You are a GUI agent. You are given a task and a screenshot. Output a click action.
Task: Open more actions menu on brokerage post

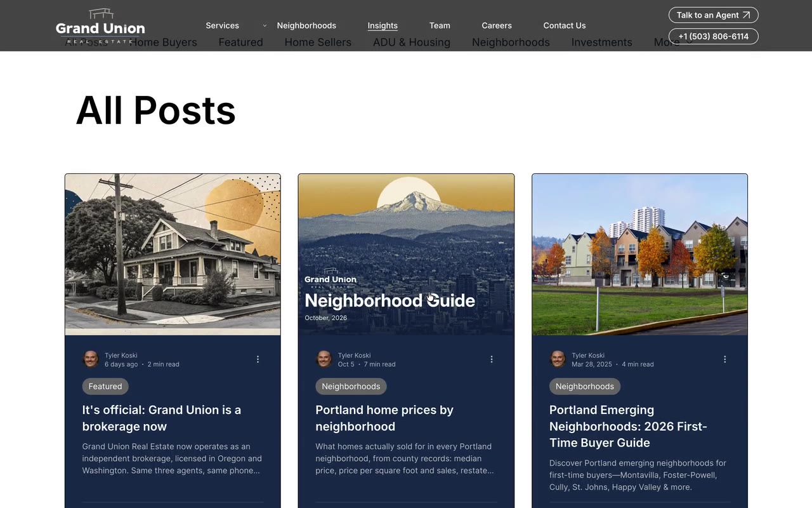pos(258,359)
